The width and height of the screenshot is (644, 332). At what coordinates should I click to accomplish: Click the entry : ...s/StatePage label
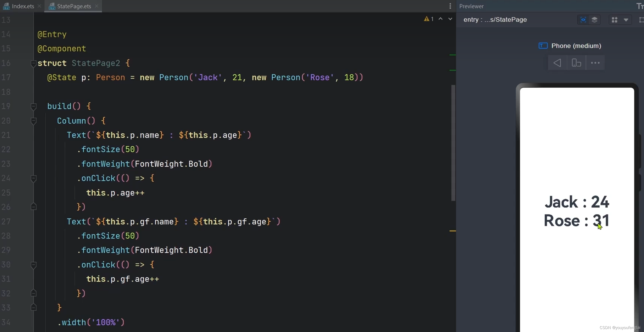(x=495, y=20)
